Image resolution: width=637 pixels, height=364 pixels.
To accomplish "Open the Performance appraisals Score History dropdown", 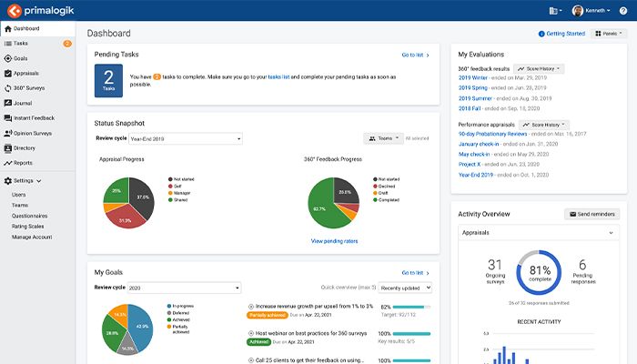I will pyautogui.click(x=544, y=125).
